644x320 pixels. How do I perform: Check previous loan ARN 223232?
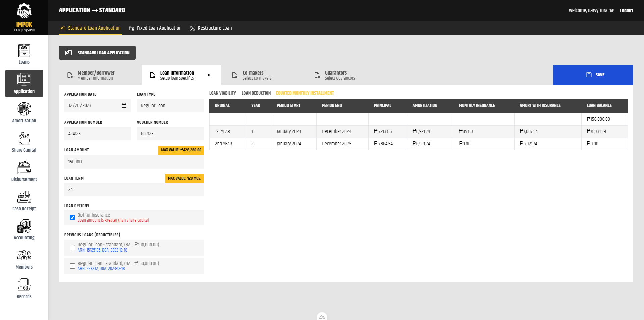72,266
